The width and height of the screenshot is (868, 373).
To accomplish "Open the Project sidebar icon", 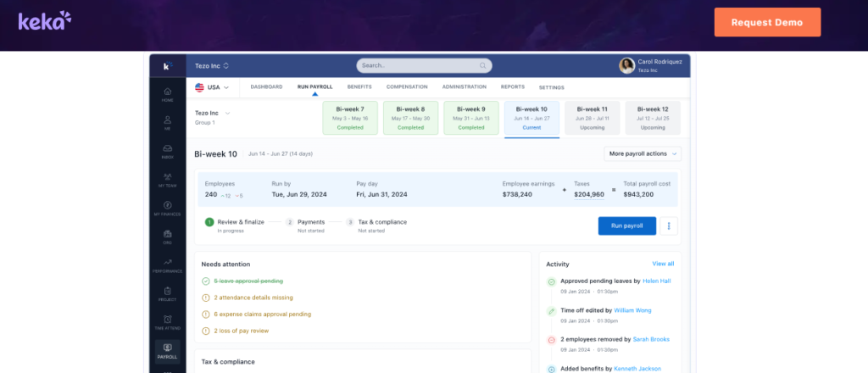I will [168, 294].
